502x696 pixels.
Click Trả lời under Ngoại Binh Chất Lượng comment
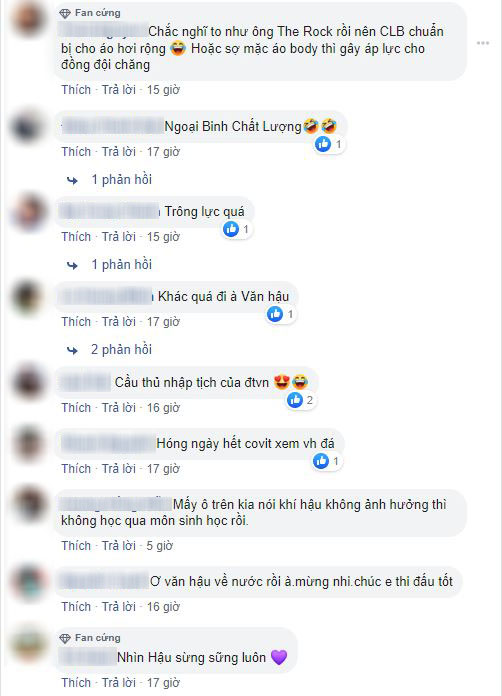point(119,152)
